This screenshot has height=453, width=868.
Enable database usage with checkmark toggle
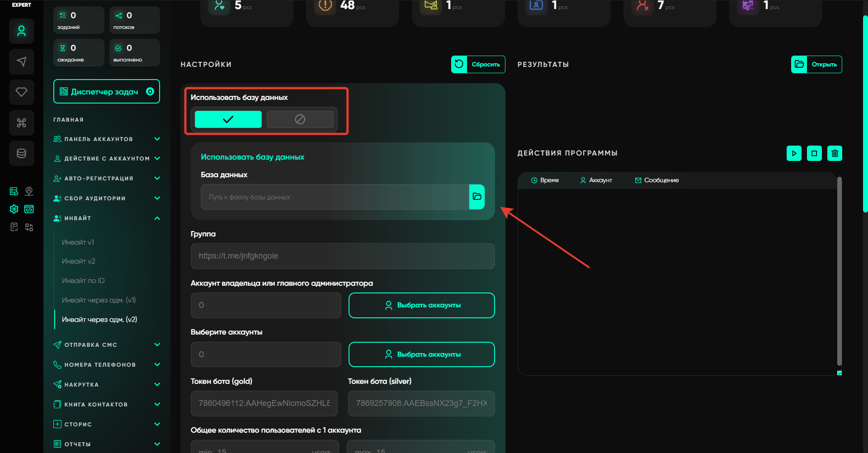coord(228,119)
